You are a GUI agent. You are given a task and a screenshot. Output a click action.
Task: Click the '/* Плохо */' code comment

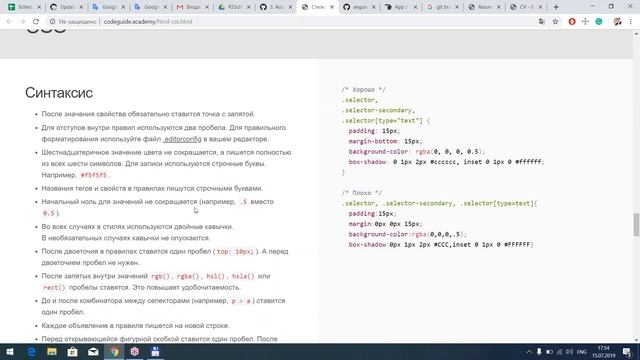(x=362, y=193)
